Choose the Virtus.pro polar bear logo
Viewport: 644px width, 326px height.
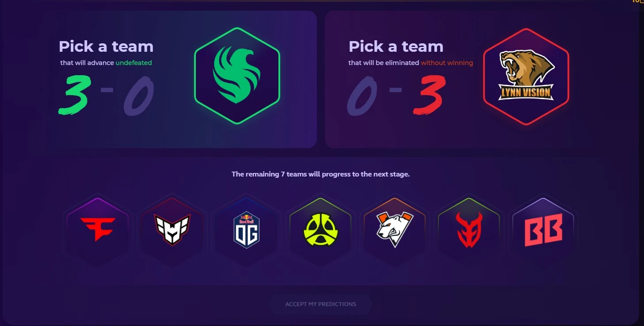click(395, 229)
